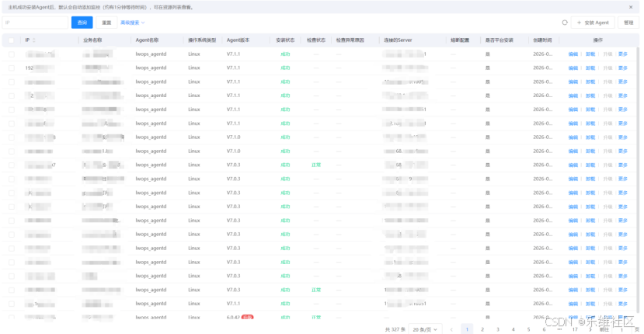The height and width of the screenshot is (334, 644).
Task: Click the 6.0.42 version cell
Action: [233, 317]
